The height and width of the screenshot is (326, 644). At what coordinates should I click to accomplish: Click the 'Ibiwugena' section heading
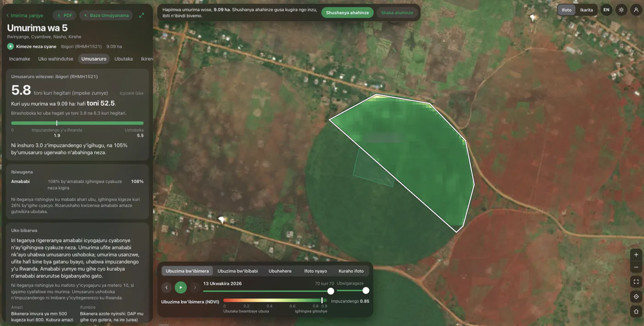(x=22, y=172)
